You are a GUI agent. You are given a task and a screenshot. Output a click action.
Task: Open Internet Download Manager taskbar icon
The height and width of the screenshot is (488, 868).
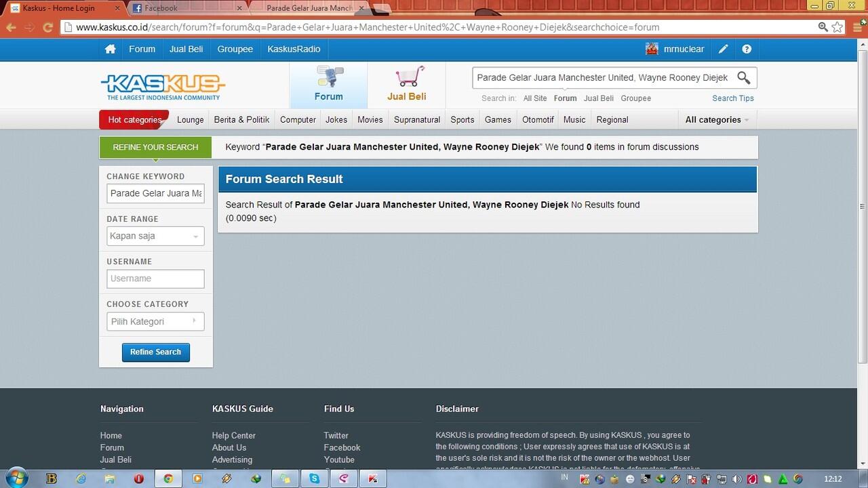coord(256,479)
